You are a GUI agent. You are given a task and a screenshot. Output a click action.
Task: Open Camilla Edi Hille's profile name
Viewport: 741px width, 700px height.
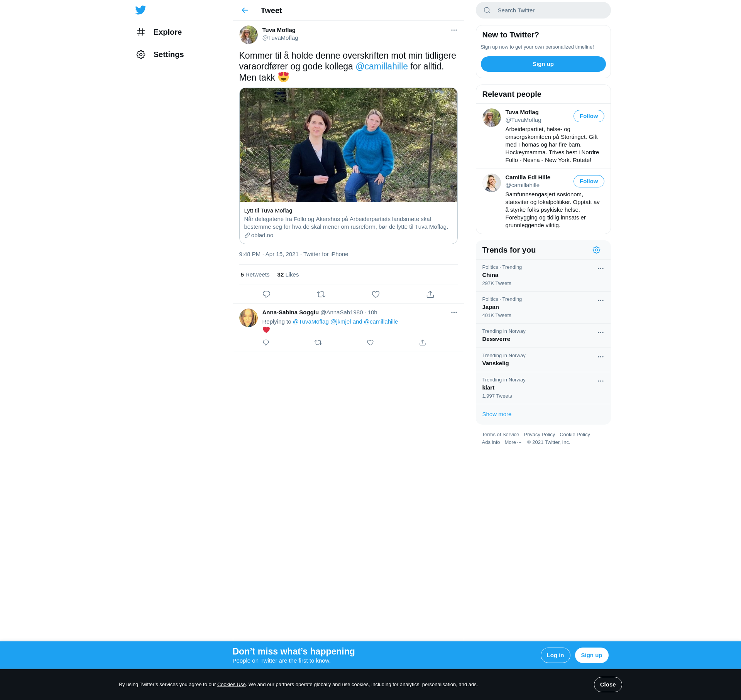pyautogui.click(x=528, y=177)
